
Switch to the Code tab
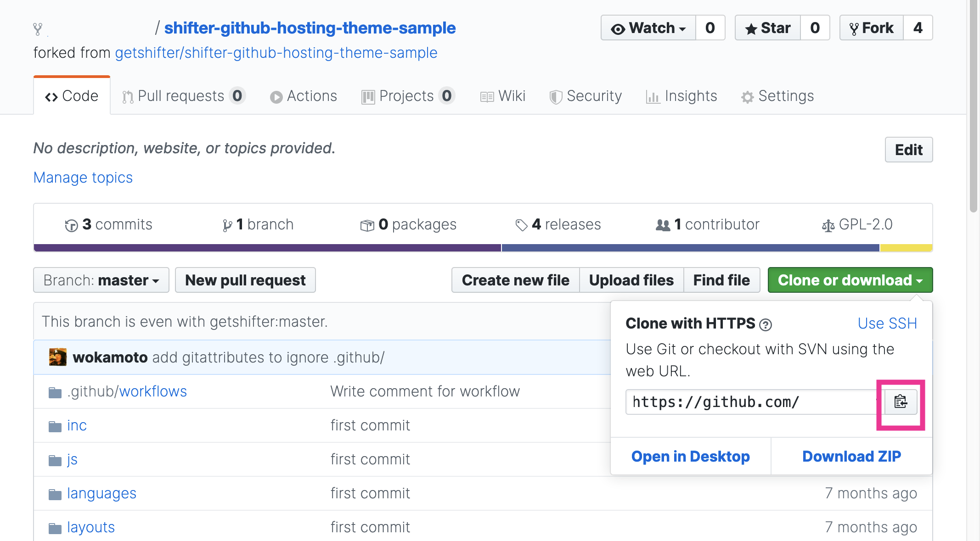[x=72, y=96]
